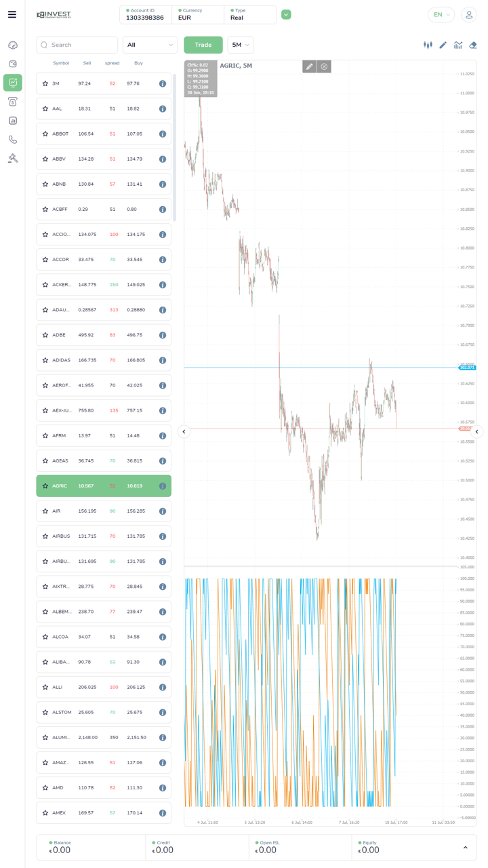
Task: Select the candlestick chart type icon
Action: 428,45
